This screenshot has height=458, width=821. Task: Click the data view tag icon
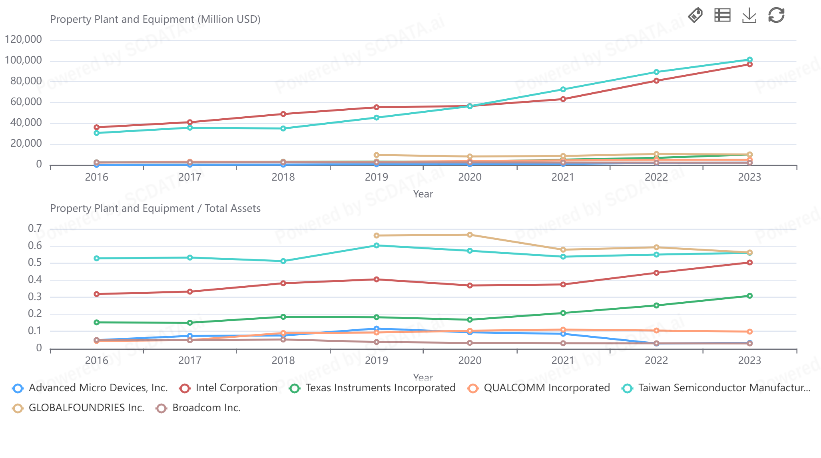697,14
